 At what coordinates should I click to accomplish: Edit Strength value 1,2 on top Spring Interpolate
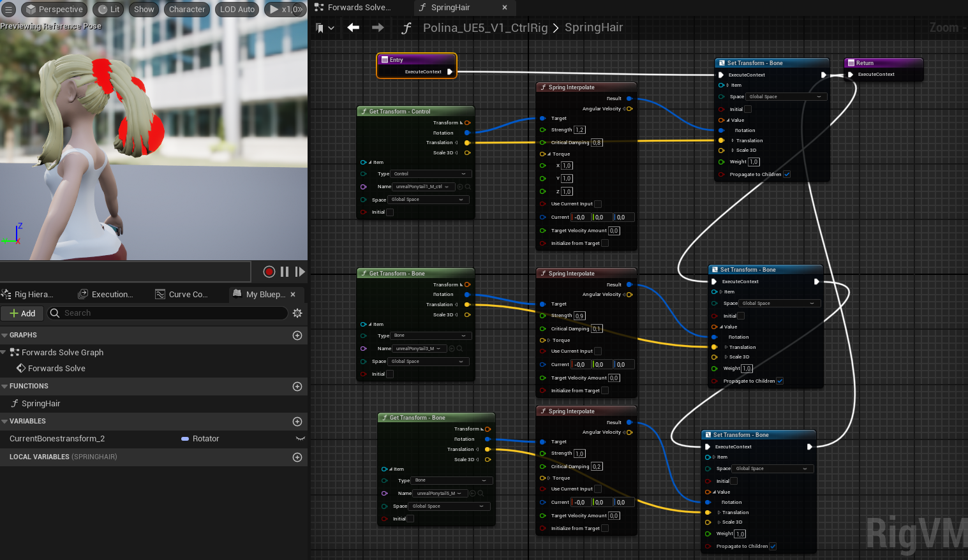579,130
